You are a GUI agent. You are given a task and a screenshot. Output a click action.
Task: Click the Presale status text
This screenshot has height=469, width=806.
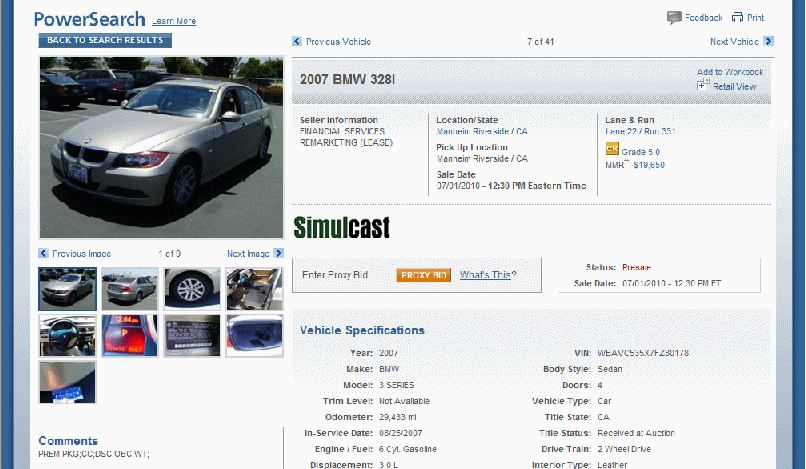click(636, 267)
